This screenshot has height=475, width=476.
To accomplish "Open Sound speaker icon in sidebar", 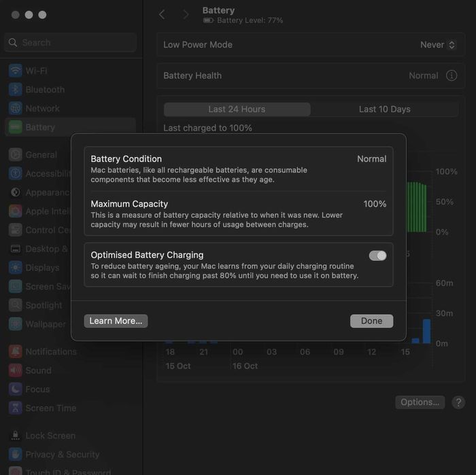I will (15, 370).
